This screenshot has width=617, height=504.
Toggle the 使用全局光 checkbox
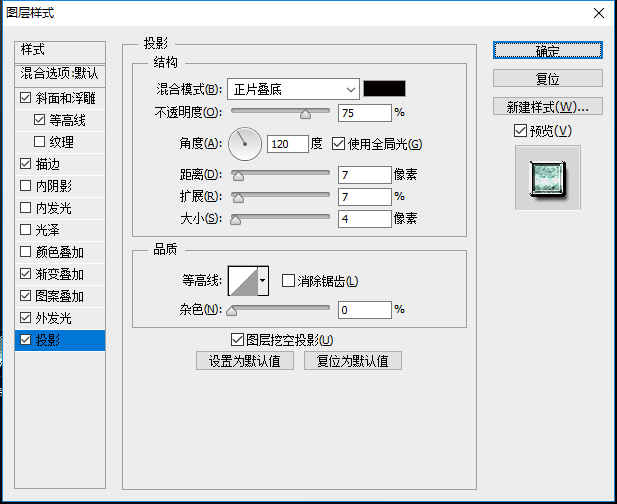pyautogui.click(x=338, y=144)
